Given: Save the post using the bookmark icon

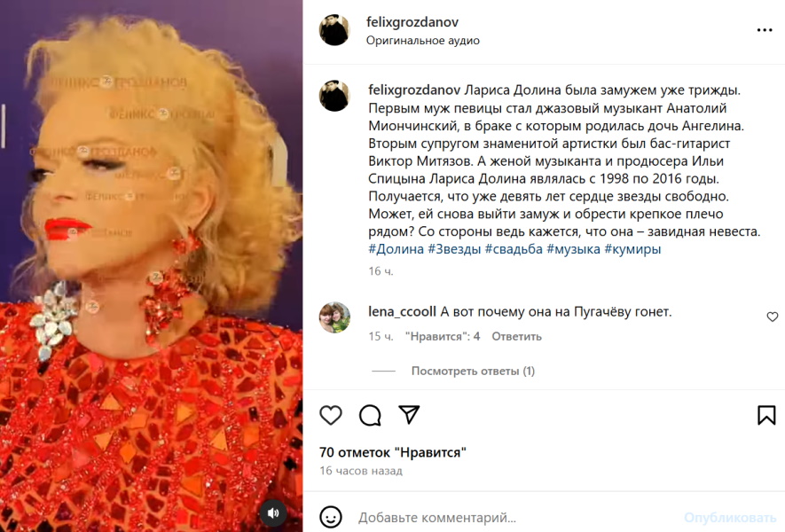Looking at the screenshot, I should [x=766, y=415].
